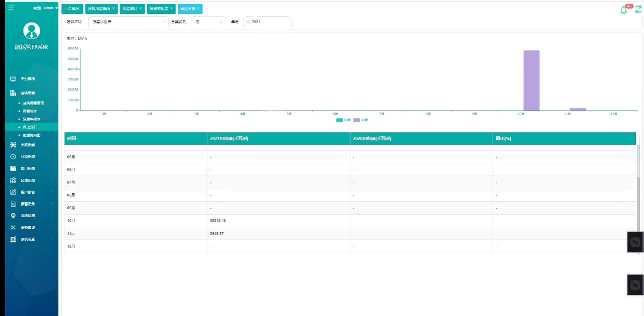Click the 平台概况 monitor icon in sidebar

tap(13, 79)
